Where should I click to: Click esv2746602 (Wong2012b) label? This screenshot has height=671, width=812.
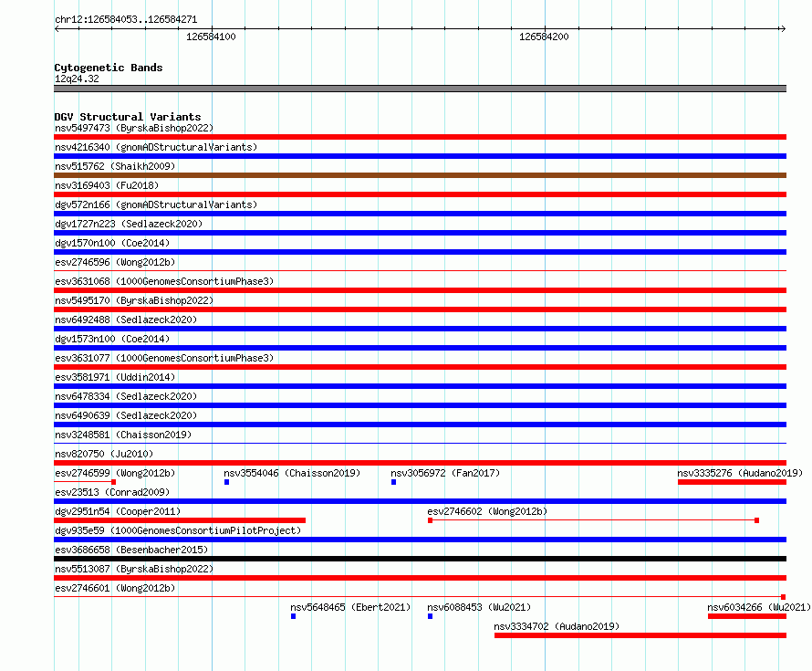coord(487,511)
